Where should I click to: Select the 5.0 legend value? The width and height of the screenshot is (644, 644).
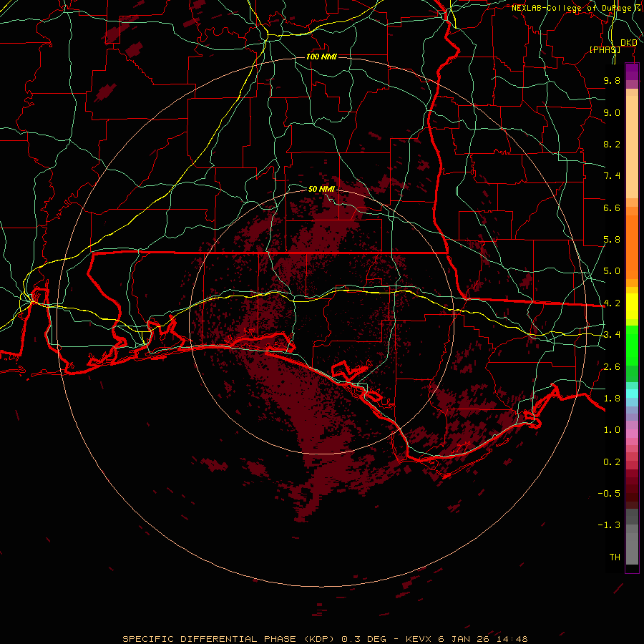point(612,271)
